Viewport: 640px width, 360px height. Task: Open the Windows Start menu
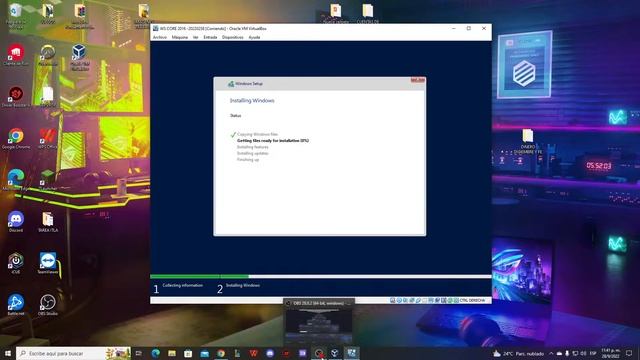(7, 353)
